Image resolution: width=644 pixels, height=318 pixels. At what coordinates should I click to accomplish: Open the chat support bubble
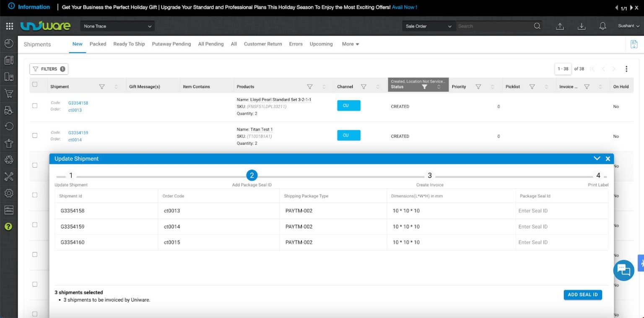(623, 270)
